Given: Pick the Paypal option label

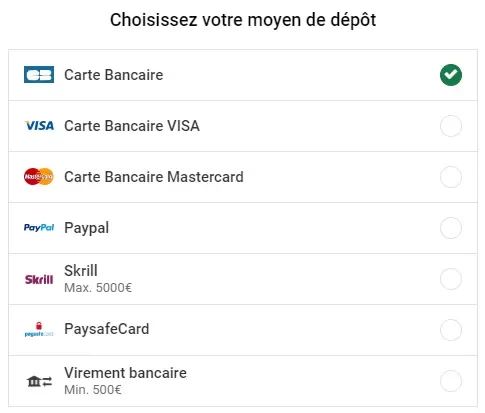Looking at the screenshot, I should tap(87, 228).
